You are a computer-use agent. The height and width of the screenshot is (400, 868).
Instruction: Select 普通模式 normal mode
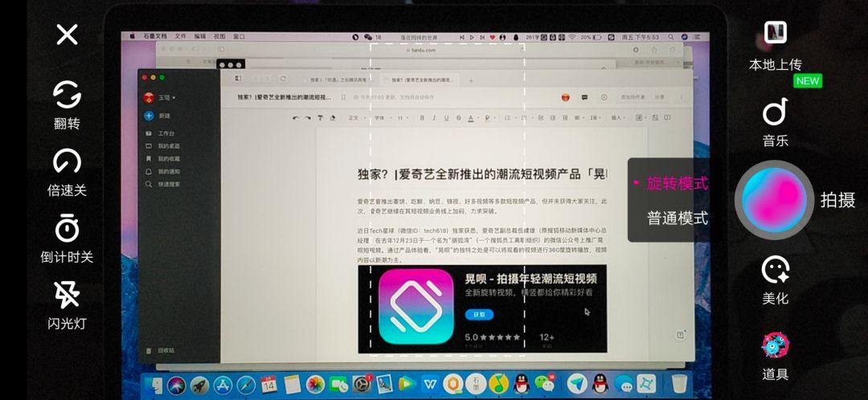tap(677, 218)
